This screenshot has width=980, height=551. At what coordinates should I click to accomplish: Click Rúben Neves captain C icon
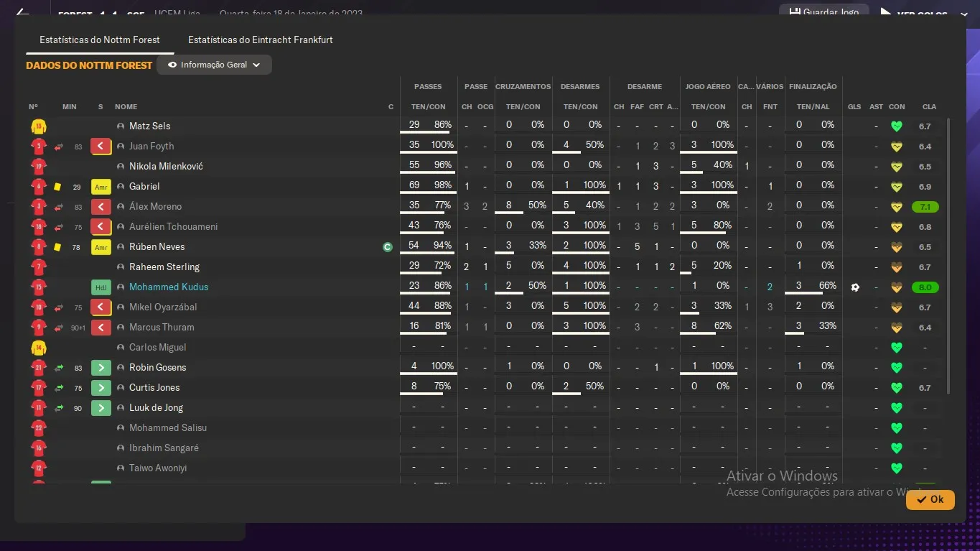(388, 247)
